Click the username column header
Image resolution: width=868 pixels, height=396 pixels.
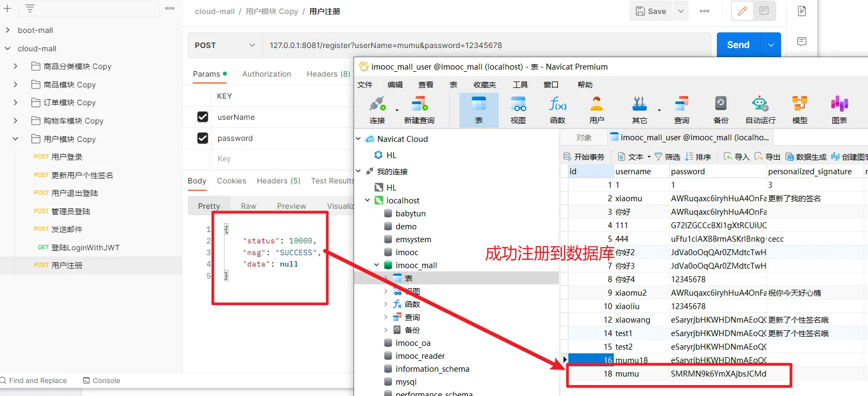coord(641,172)
